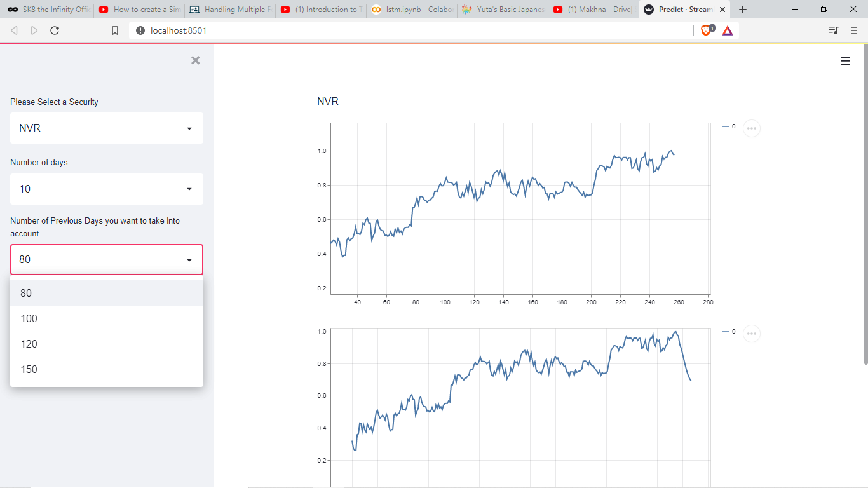Close the sidebar with the X icon

click(x=196, y=60)
